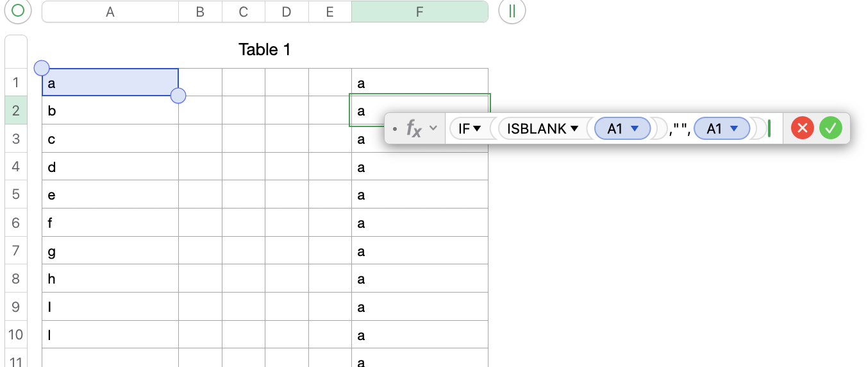This screenshot has height=367, width=868.
Task: Click the formula editor's drag dot handle
Action: 395,129
